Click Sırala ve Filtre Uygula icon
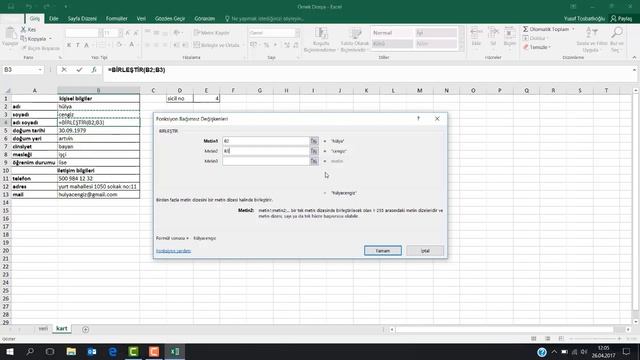Image resolution: width=640 pixels, height=360 pixels. tap(591, 33)
